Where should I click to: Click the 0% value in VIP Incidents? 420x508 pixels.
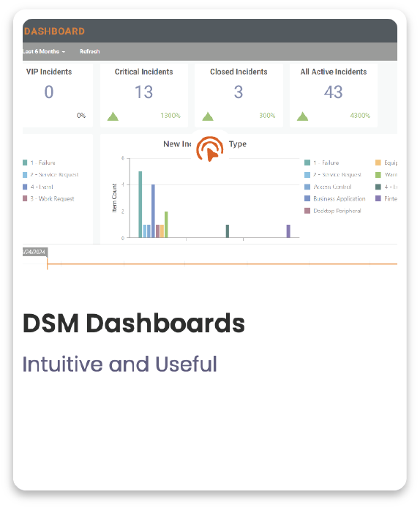[81, 116]
